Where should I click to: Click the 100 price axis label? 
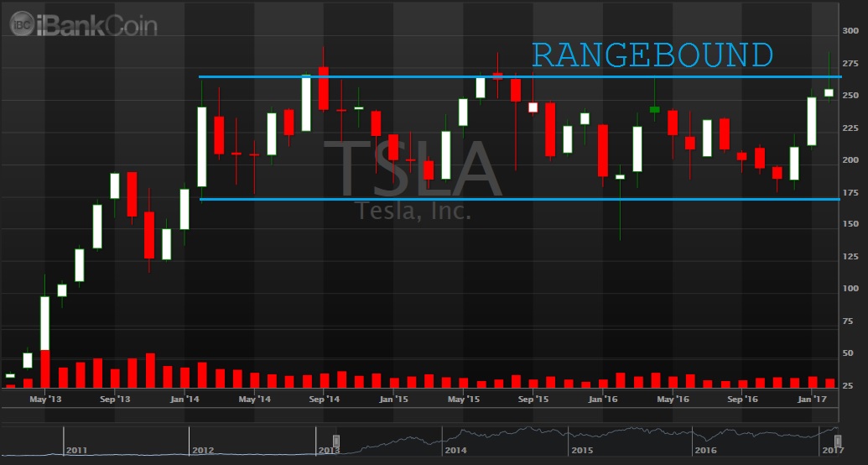coord(850,289)
